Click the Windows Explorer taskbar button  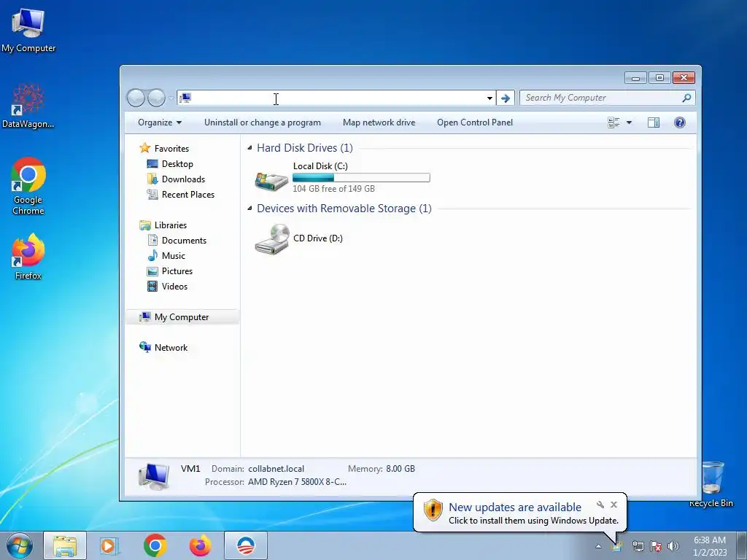coord(65,545)
